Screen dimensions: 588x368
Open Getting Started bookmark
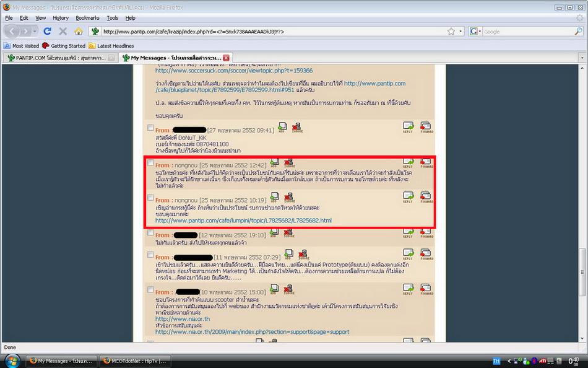[x=64, y=46]
